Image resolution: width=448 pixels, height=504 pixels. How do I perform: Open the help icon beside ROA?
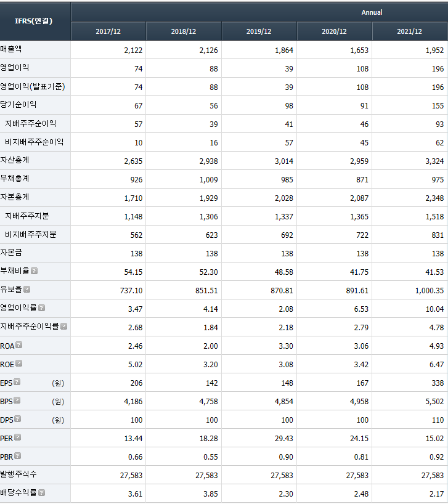click(x=19, y=345)
